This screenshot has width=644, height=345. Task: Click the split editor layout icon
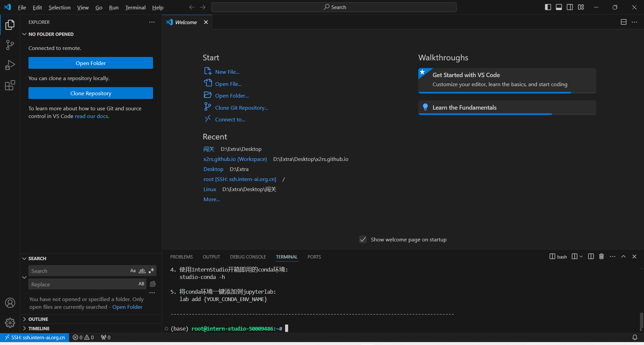coord(624,22)
